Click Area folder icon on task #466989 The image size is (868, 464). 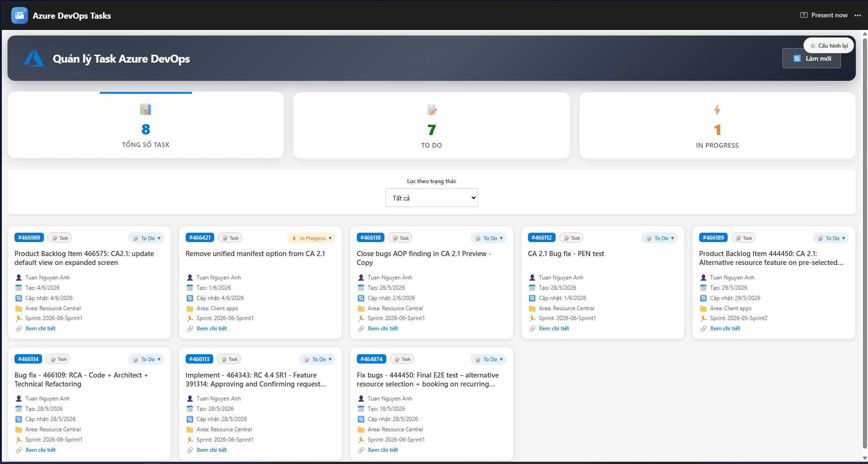click(19, 308)
